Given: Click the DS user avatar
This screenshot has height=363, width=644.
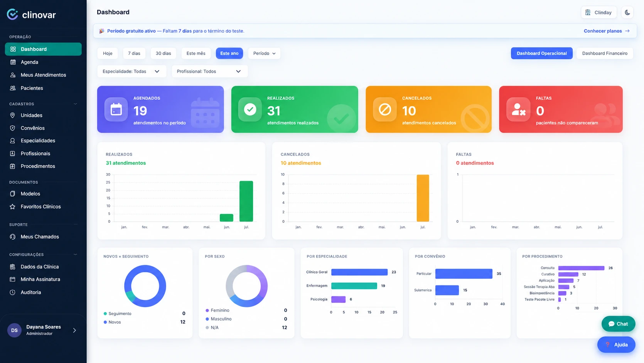Looking at the screenshot, I should pos(14,330).
